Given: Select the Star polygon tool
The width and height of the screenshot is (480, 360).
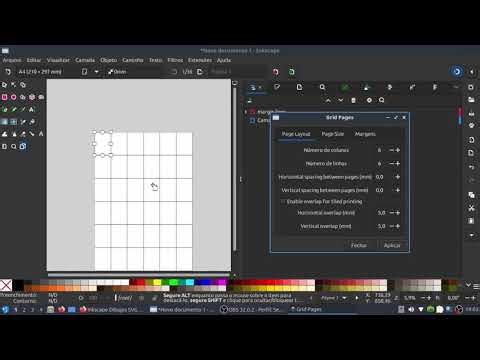Looking at the screenshot, I should coord(23,97).
